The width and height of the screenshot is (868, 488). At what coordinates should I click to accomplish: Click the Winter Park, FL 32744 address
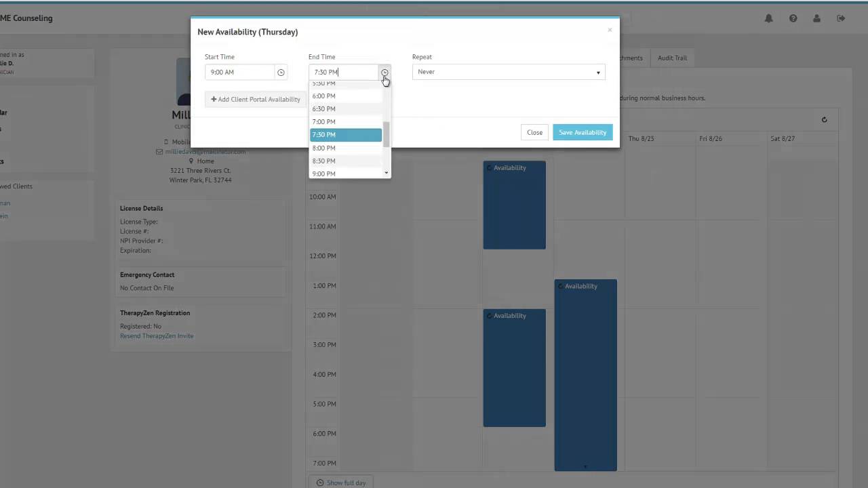201,180
